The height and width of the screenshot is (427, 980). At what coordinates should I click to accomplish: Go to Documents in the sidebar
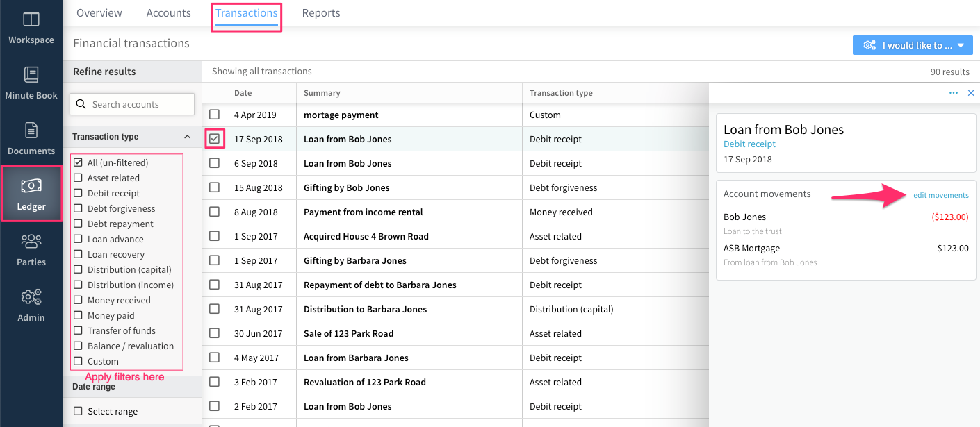tap(31, 131)
